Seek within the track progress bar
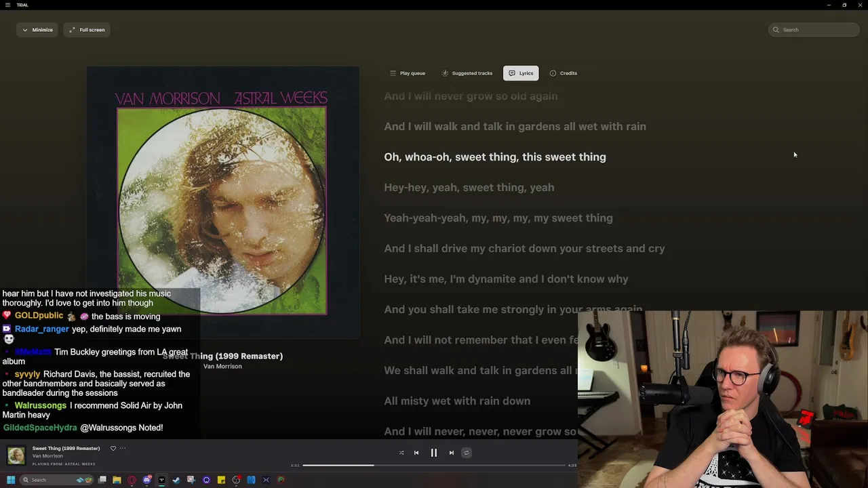This screenshot has width=868, height=488. pyautogui.click(x=434, y=465)
